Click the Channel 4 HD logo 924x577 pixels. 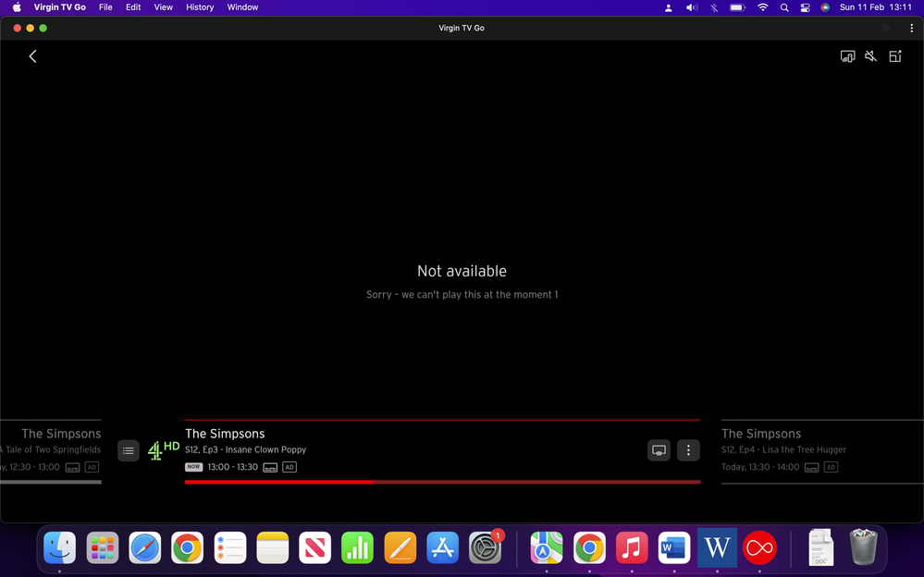(x=163, y=450)
